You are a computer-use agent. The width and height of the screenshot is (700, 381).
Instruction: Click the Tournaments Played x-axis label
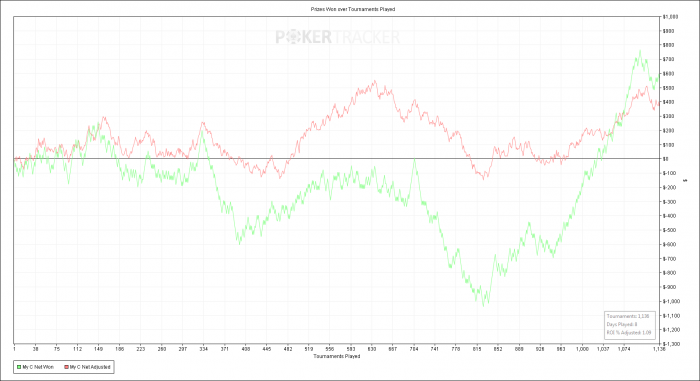[x=337, y=356]
